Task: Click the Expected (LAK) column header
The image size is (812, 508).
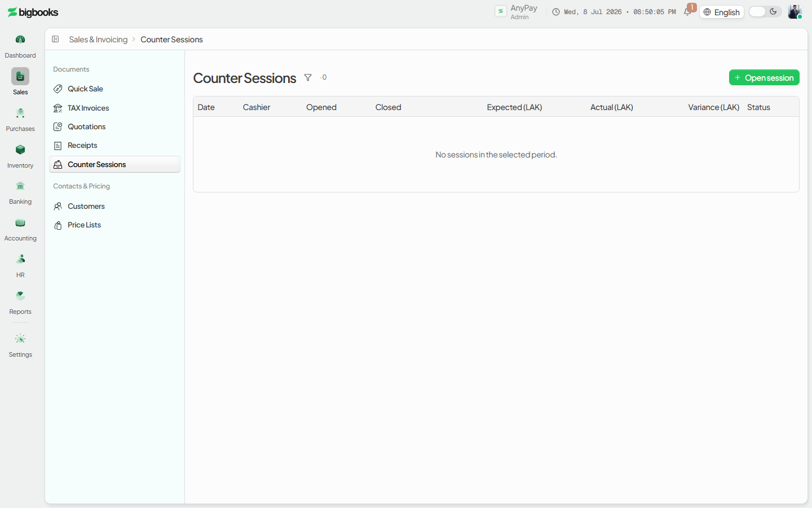Action: click(x=514, y=107)
